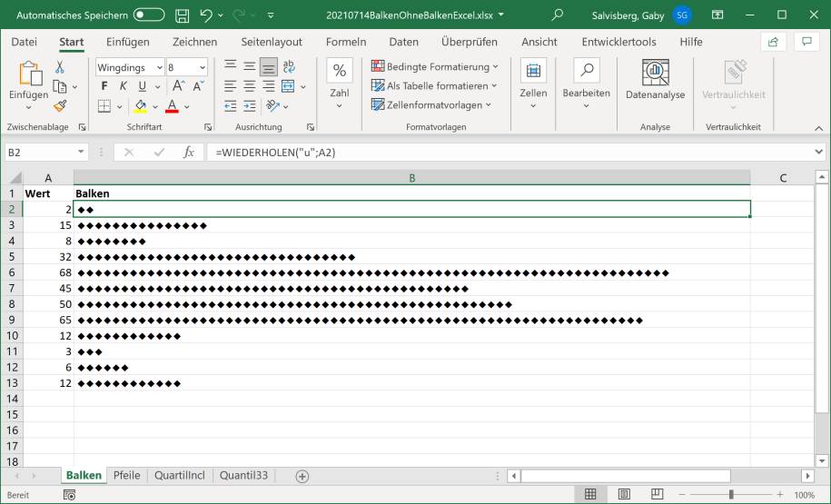Wrap text in cell icon
The height and width of the screenshot is (504, 831).
(288, 65)
